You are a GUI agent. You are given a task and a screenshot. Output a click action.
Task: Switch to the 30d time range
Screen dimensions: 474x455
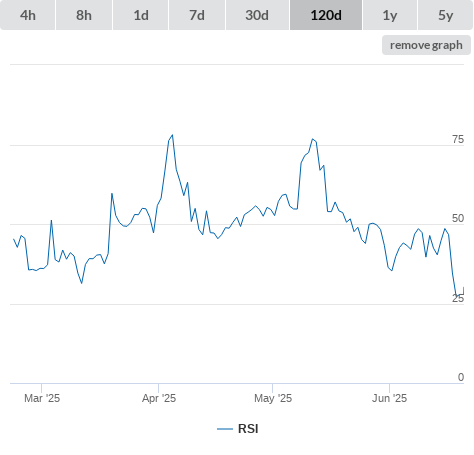point(257,15)
